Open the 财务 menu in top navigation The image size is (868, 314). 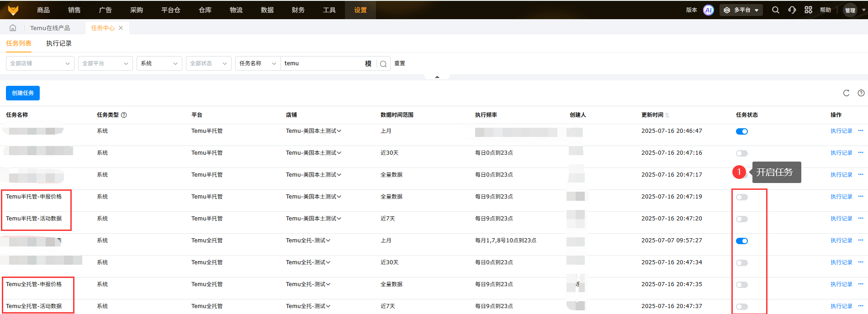[298, 10]
